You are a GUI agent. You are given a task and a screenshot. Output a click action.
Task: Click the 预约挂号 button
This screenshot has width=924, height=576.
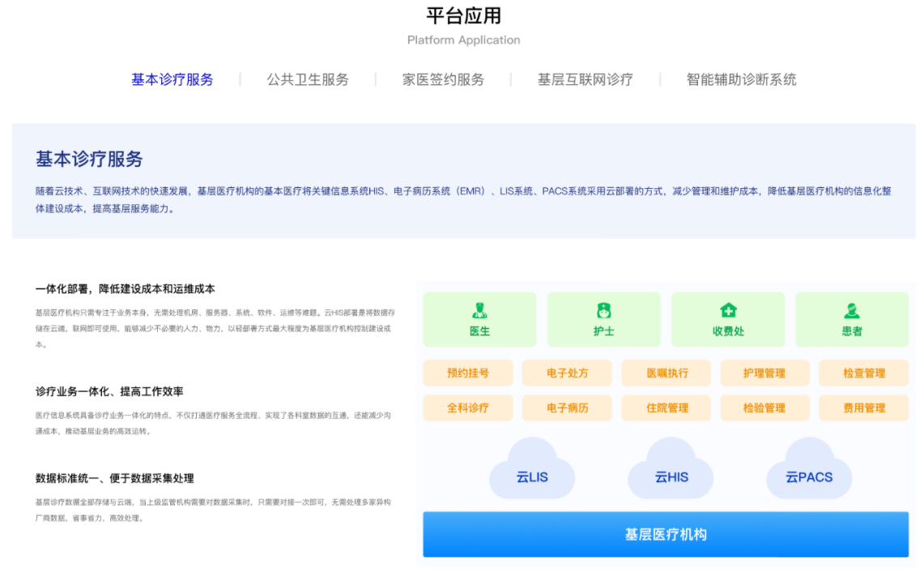tap(468, 373)
